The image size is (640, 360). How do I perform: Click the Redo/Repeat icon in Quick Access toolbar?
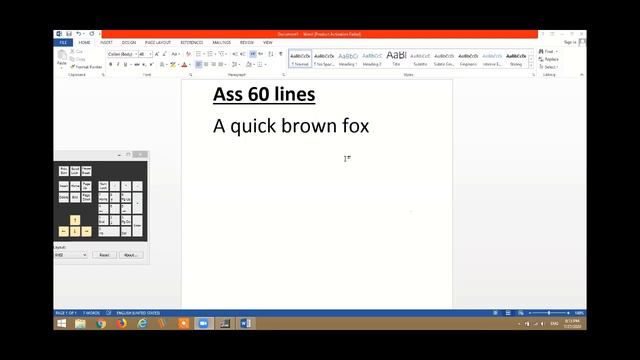(x=92, y=34)
